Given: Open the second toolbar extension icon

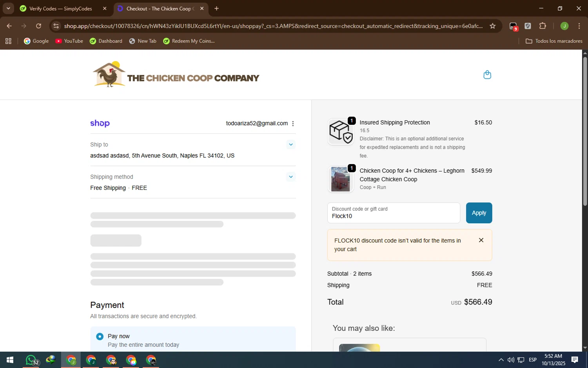Looking at the screenshot, I should [528, 26].
